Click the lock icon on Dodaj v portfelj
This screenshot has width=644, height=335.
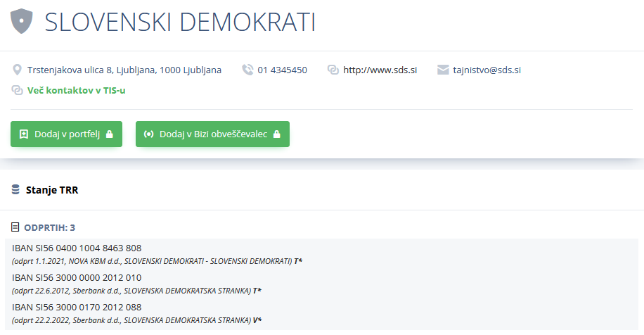click(109, 134)
